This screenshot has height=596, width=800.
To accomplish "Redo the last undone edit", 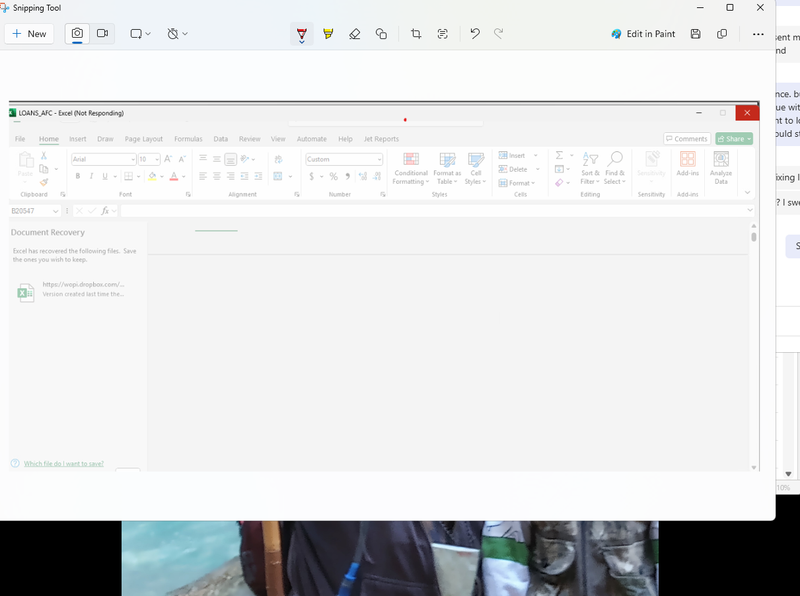I will click(498, 34).
